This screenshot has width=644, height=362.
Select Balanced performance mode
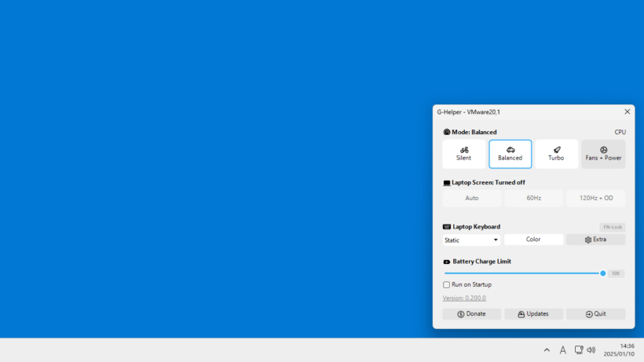[x=510, y=154]
